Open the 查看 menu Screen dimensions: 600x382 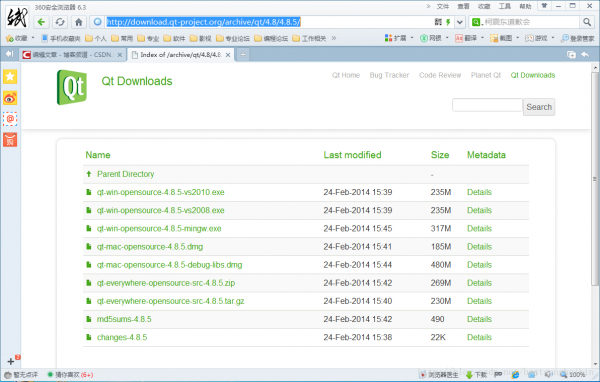pos(463,6)
